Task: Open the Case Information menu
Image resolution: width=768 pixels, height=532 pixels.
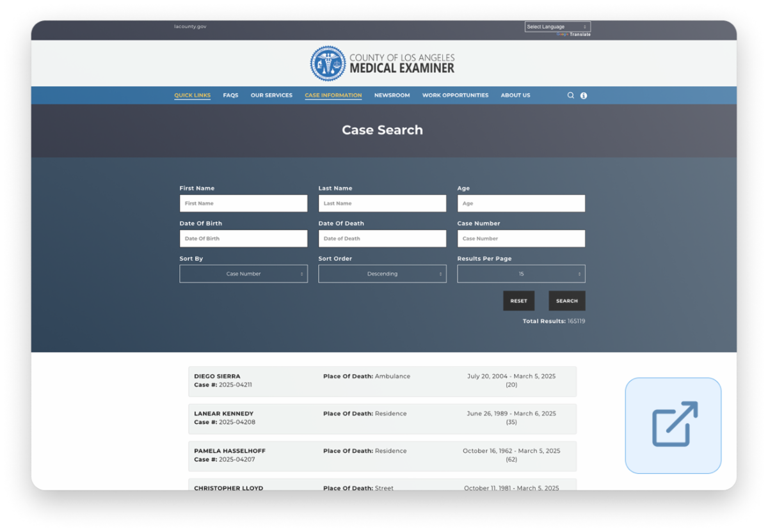Action: coord(333,95)
